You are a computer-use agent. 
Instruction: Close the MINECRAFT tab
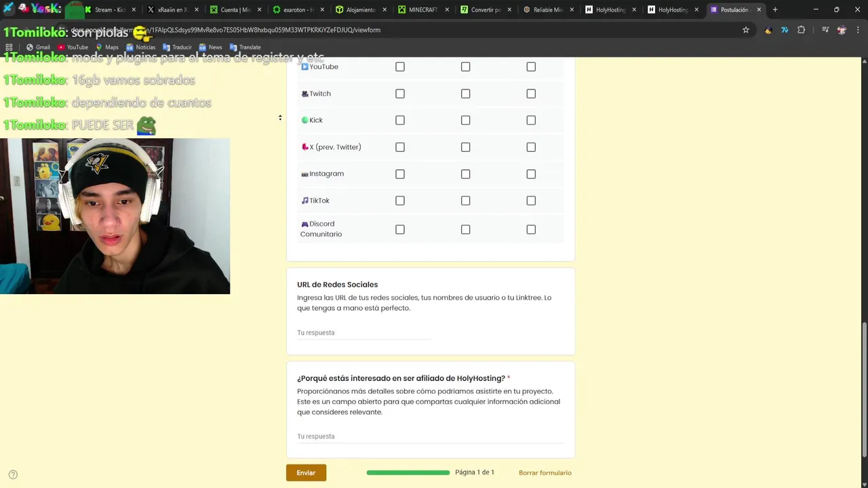click(446, 9)
